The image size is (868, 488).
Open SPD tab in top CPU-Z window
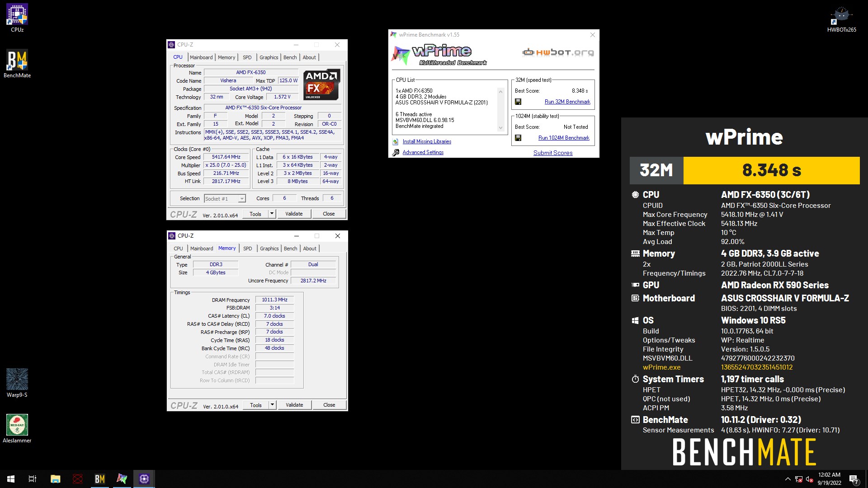click(247, 57)
